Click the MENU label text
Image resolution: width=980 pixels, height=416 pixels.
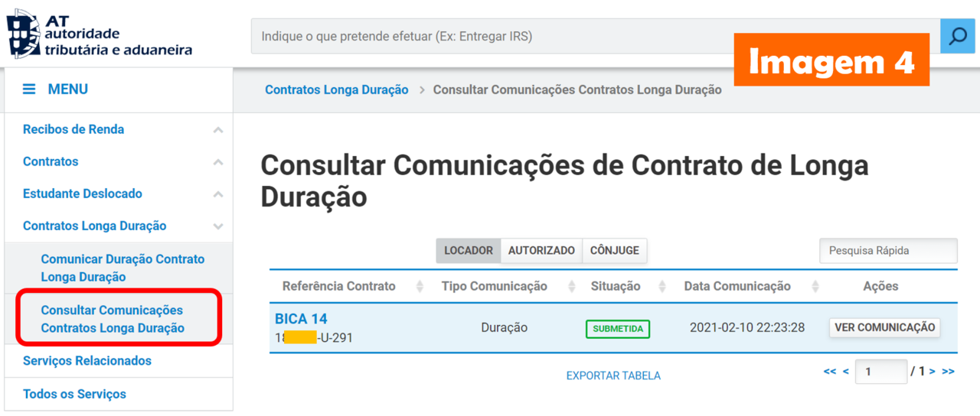point(68,89)
